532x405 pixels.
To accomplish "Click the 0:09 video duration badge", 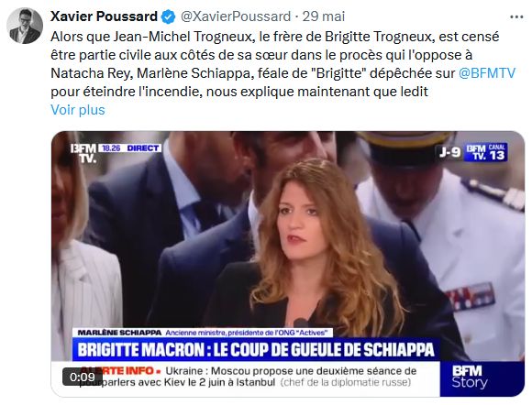I will (83, 377).
